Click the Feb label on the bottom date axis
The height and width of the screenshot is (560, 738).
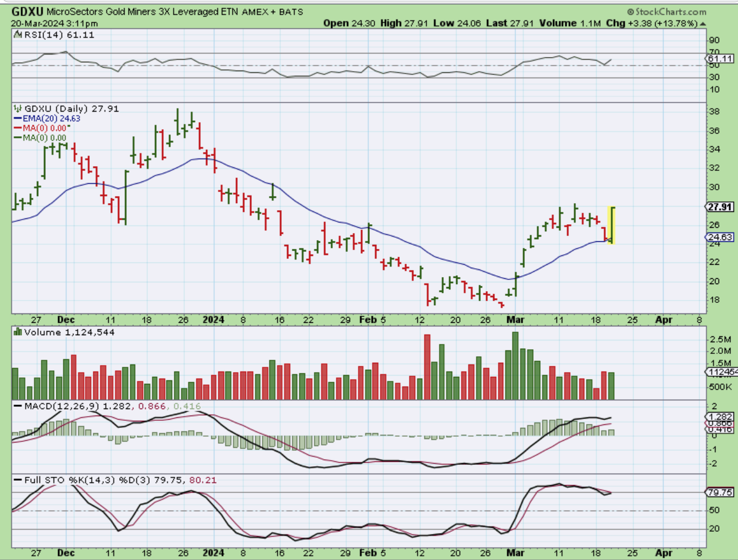pos(368,552)
